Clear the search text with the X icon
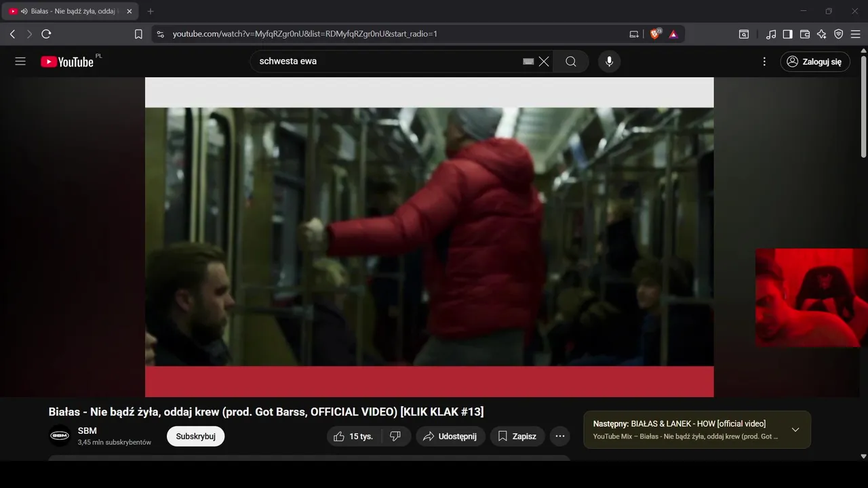This screenshot has width=868, height=488. coord(544,62)
